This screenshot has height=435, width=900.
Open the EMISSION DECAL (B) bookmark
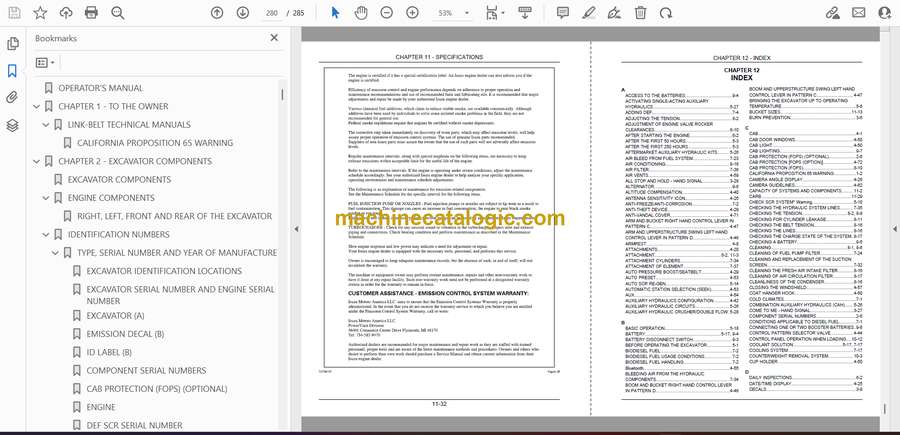[125, 334]
